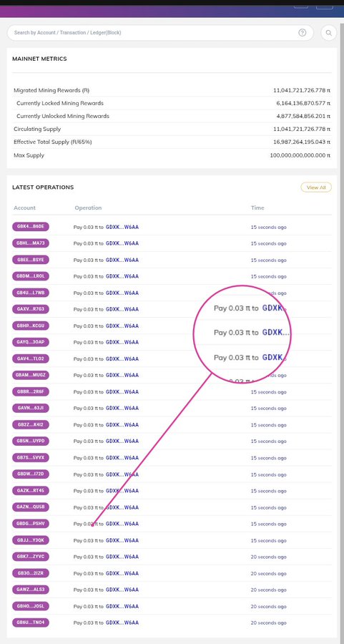Open GDXK...W6AA recipient in GBJJ...Y3QK row
Image resolution: width=344 pixels, height=644 pixels.
click(x=122, y=540)
